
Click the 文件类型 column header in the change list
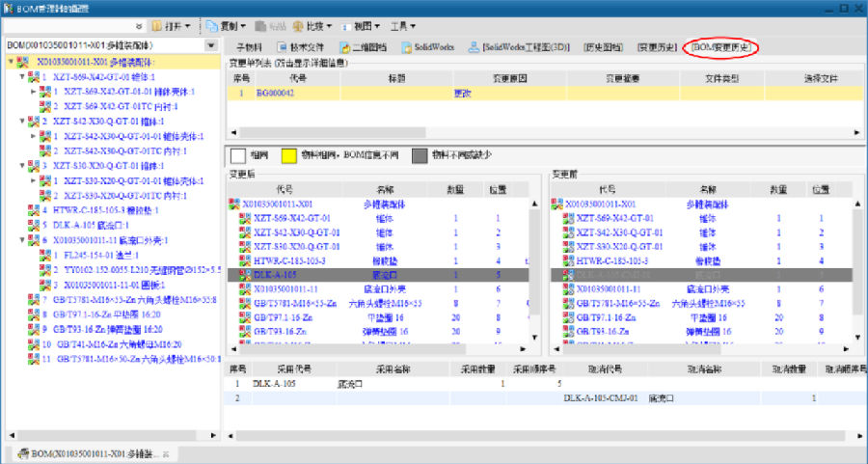click(x=721, y=79)
